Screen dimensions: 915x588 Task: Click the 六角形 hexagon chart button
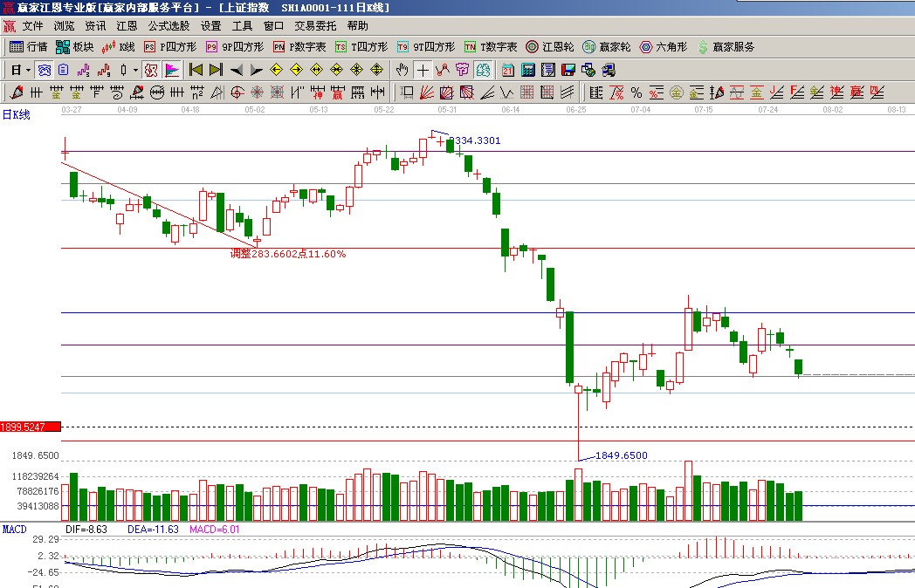(665, 47)
